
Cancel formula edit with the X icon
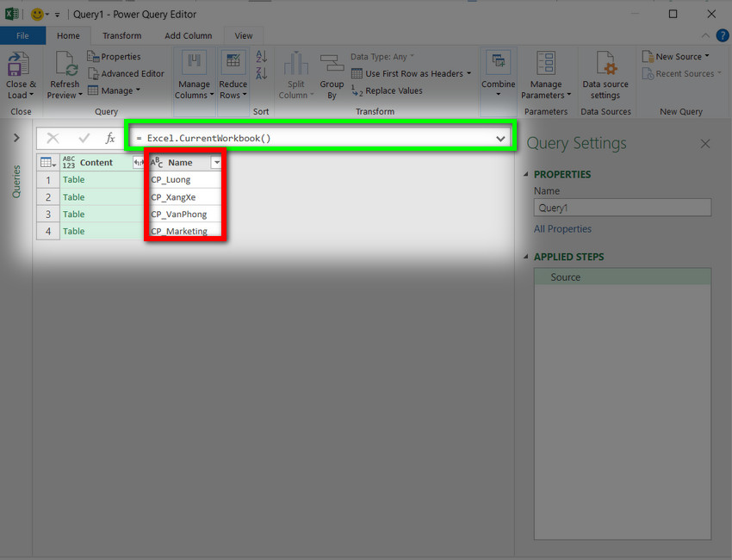53,138
